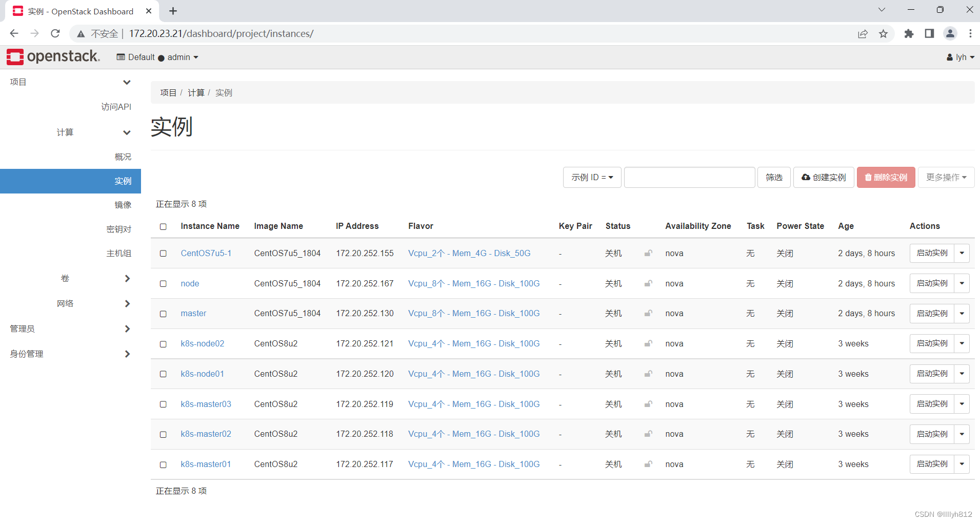Open 主机组 in the sidebar

click(x=118, y=253)
